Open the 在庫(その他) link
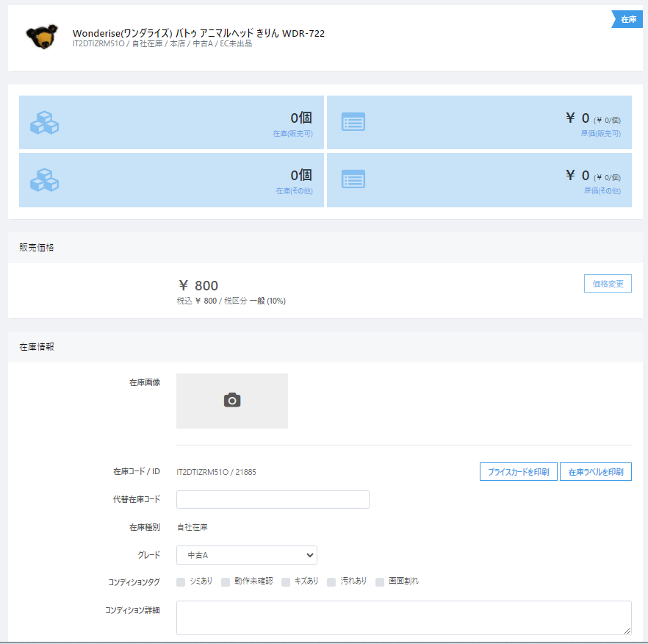This screenshot has height=644, width=648. click(x=294, y=191)
